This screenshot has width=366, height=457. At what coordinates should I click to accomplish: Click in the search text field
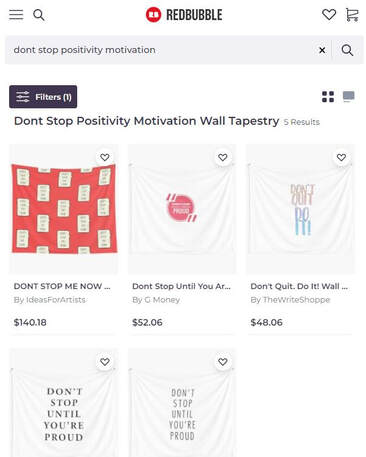click(162, 50)
